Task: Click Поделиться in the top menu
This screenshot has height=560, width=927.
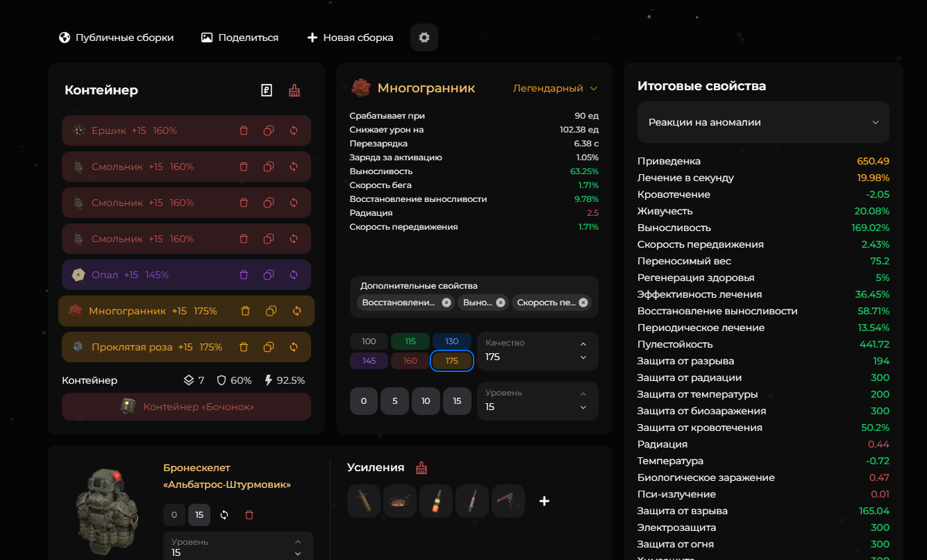Action: (x=240, y=37)
